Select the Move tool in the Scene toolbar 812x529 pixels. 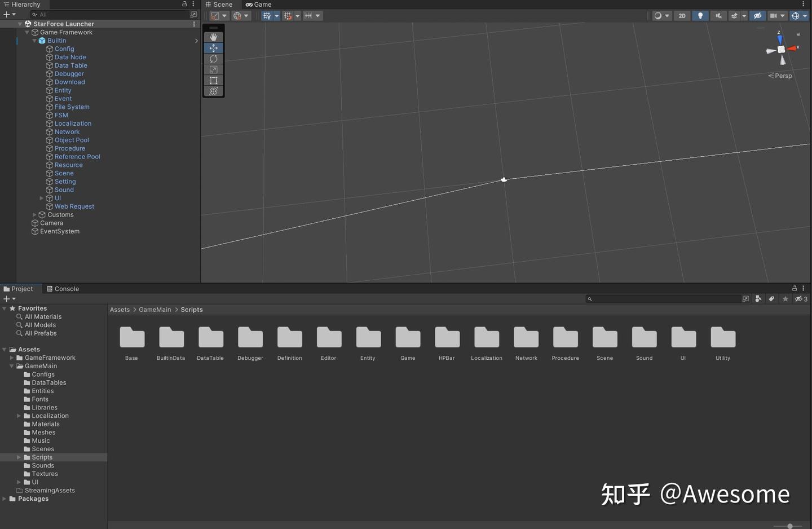click(213, 48)
